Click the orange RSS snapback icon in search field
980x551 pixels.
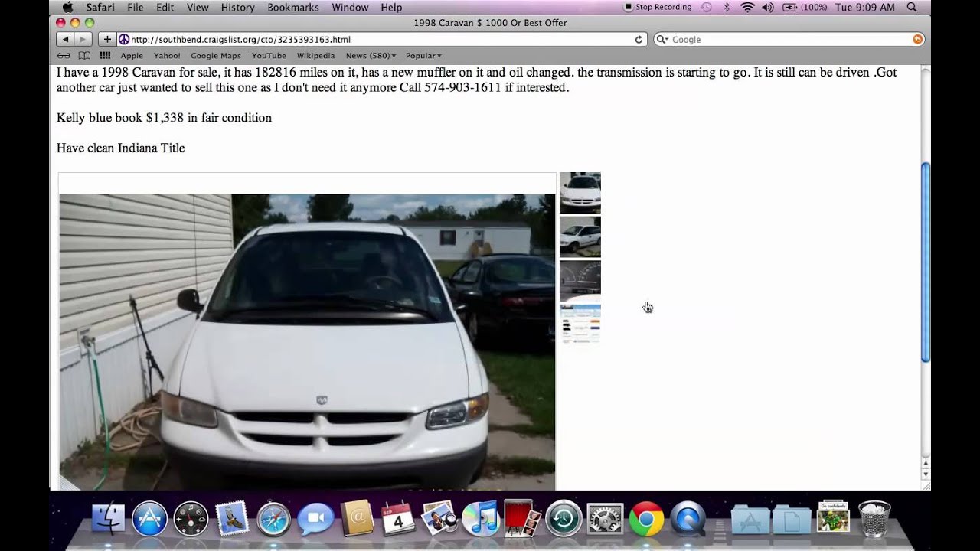(x=917, y=39)
